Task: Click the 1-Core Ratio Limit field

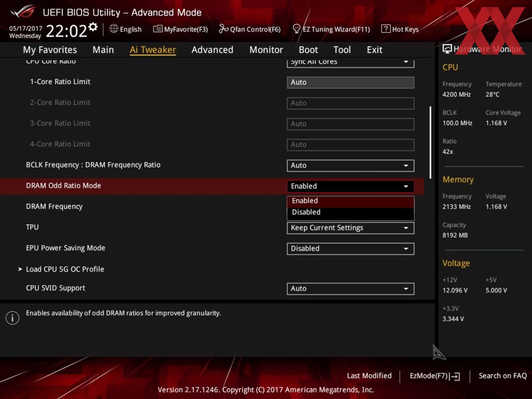Action: (x=350, y=82)
